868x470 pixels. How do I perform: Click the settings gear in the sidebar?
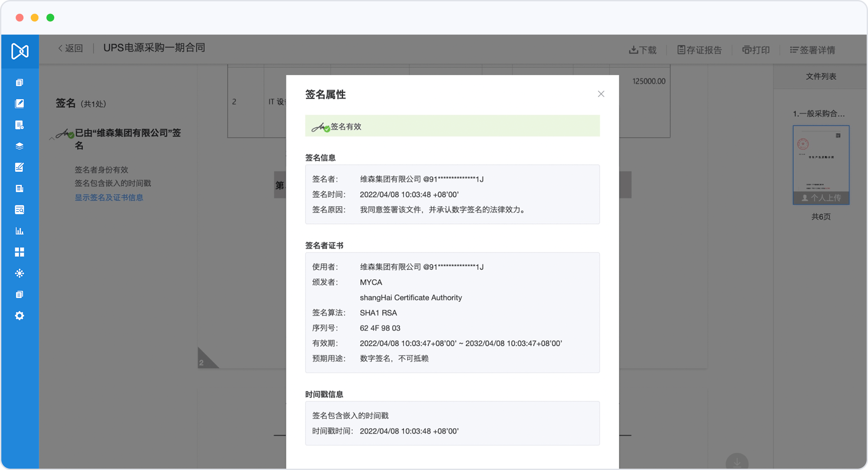pyautogui.click(x=20, y=316)
